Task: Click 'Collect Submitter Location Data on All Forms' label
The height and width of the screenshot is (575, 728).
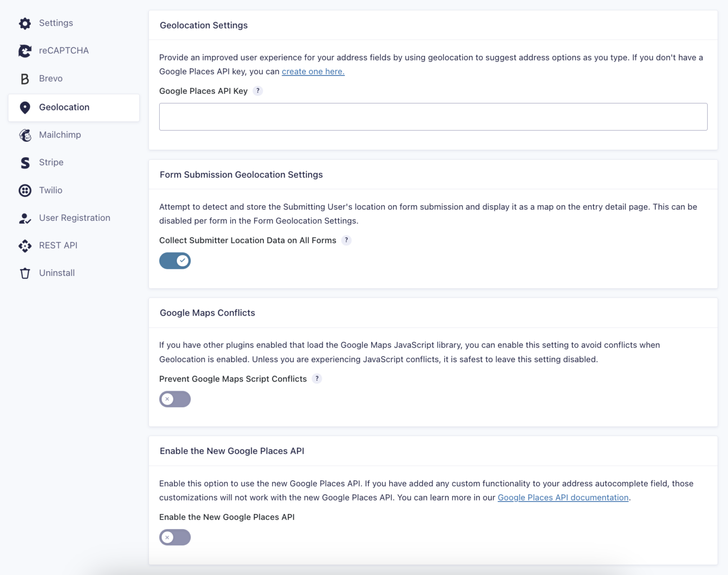Action: (x=248, y=240)
